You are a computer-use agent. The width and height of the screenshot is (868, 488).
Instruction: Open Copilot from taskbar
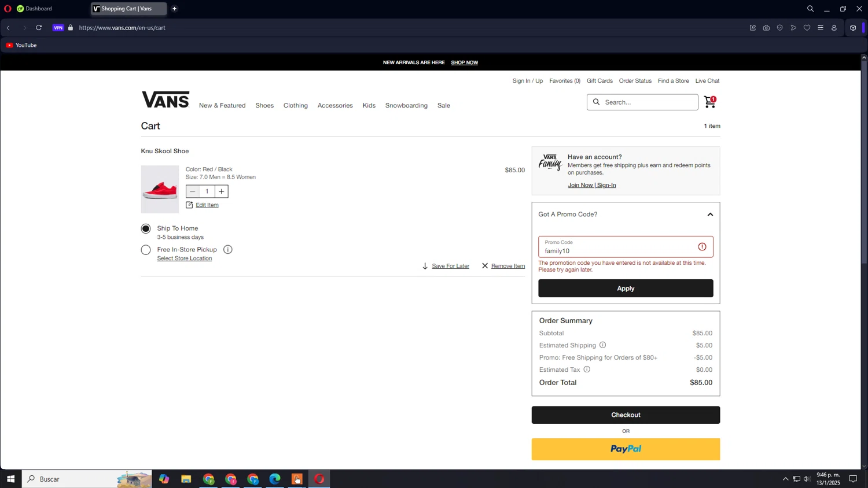click(x=164, y=479)
